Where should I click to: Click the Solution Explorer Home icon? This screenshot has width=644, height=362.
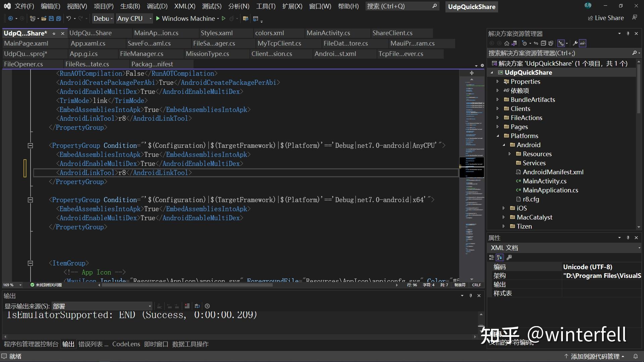point(506,43)
